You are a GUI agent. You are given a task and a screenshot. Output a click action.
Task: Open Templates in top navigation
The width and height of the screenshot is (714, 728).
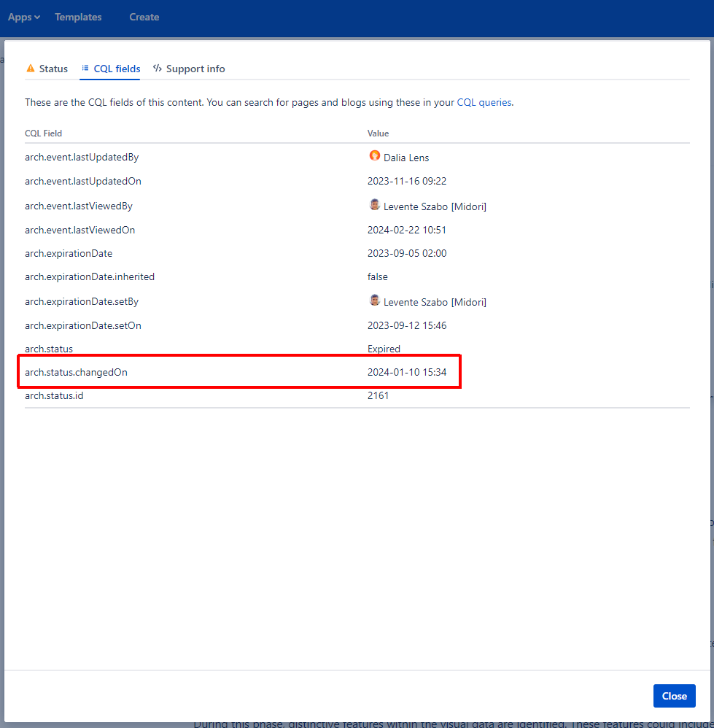point(78,18)
